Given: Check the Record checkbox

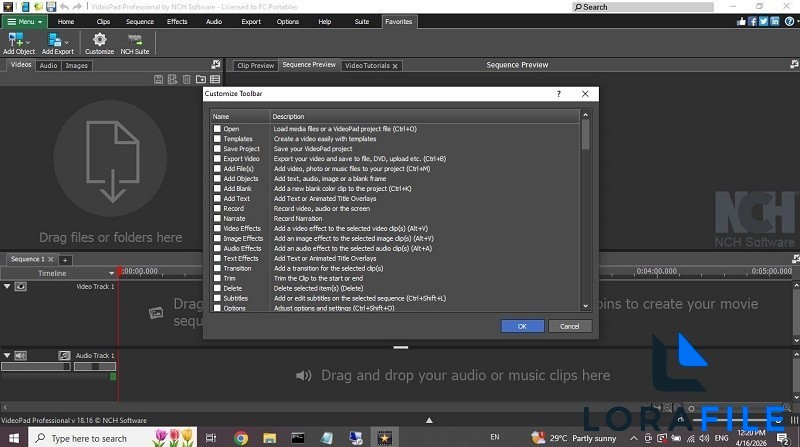Looking at the screenshot, I should pyautogui.click(x=217, y=209).
